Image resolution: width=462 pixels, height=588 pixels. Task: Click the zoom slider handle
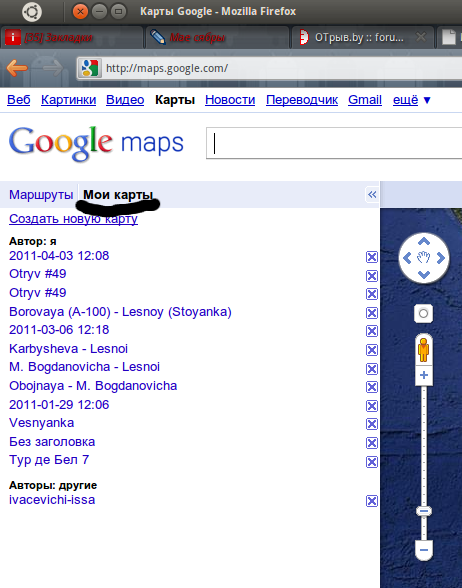(x=424, y=511)
